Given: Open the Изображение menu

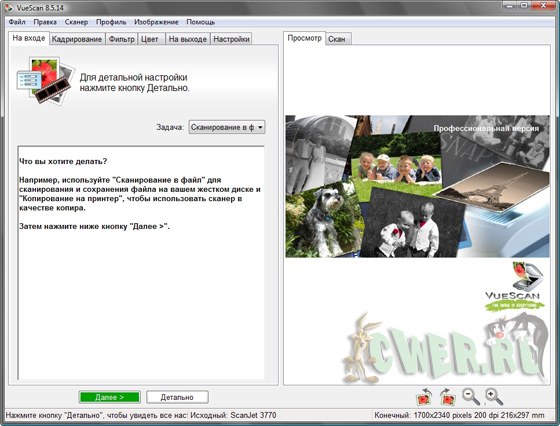Looking at the screenshot, I should click(x=156, y=22).
